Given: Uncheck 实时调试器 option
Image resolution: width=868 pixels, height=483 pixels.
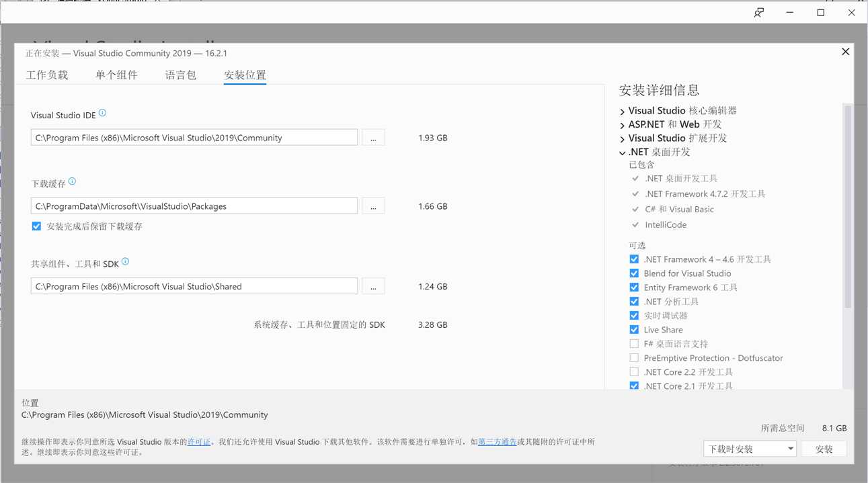Looking at the screenshot, I should [x=634, y=316].
